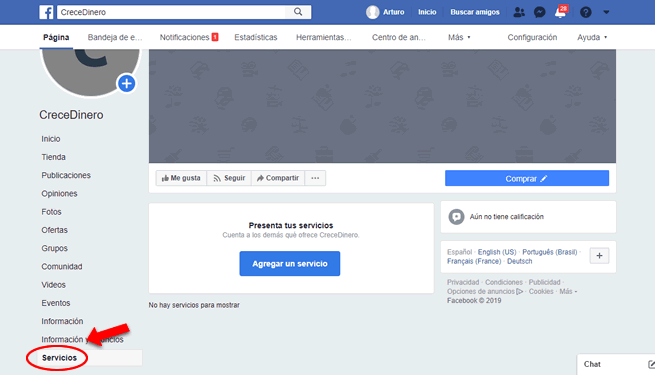This screenshot has width=655, height=375.
Task: Open the Messenger icon
Action: (x=540, y=12)
